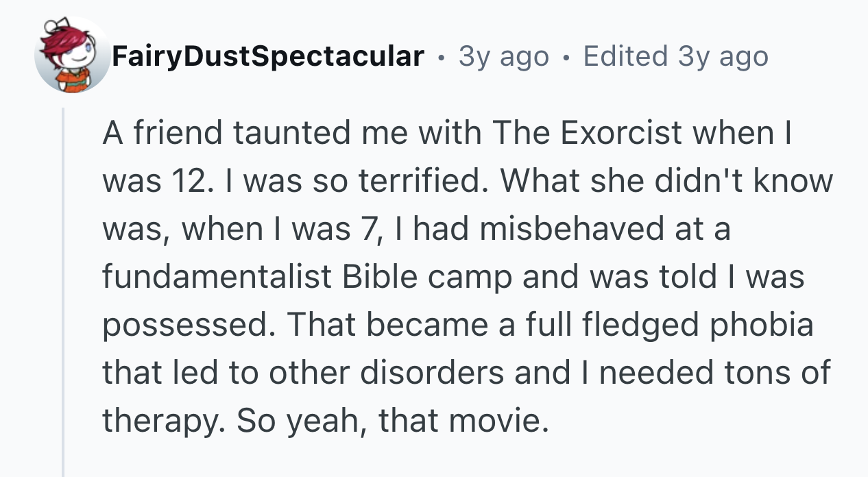Image resolution: width=868 pixels, height=477 pixels.
Task: Click the "3y ago" comment timestamp
Action: click(x=504, y=56)
